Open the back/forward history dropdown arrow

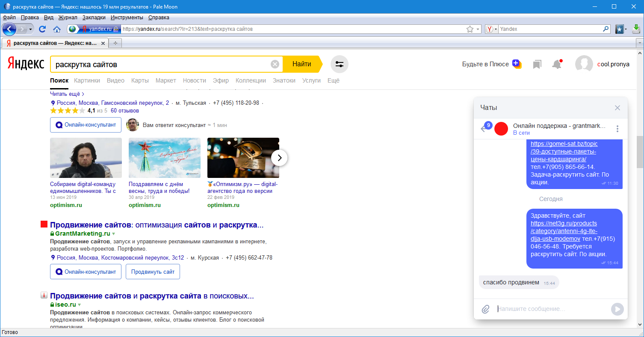[x=31, y=29]
